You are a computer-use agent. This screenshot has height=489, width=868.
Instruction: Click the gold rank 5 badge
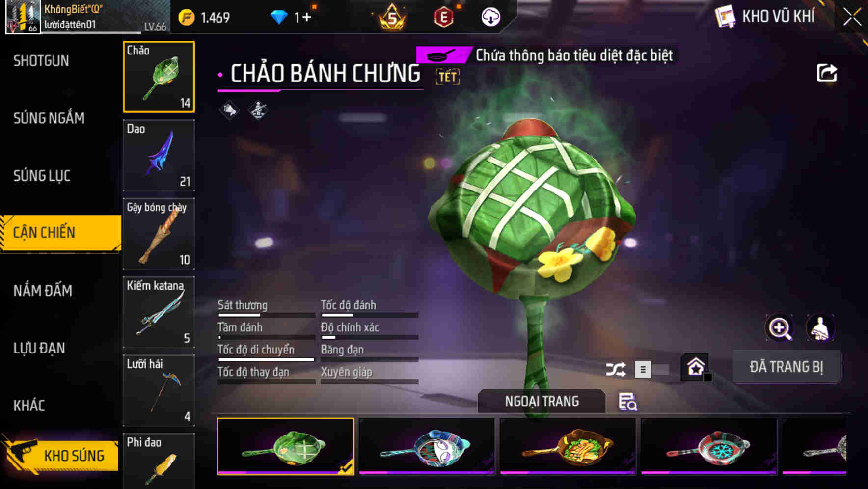(392, 17)
